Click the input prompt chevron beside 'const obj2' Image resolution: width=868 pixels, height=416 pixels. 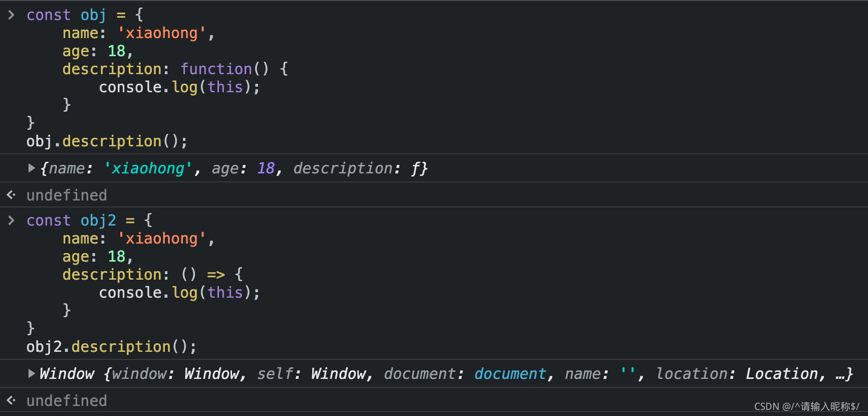click(11, 221)
